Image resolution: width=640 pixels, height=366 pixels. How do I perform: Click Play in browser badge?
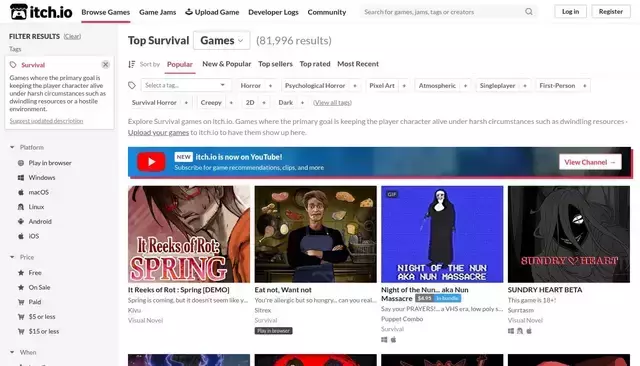(273, 331)
